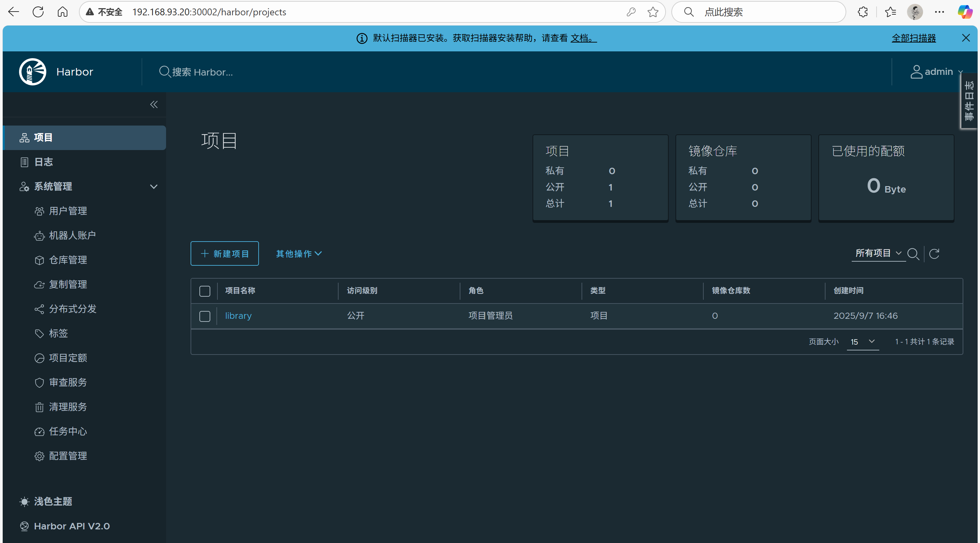The image size is (980, 543).
Task: Open 标签 in the sidebar
Action: click(x=51, y=333)
